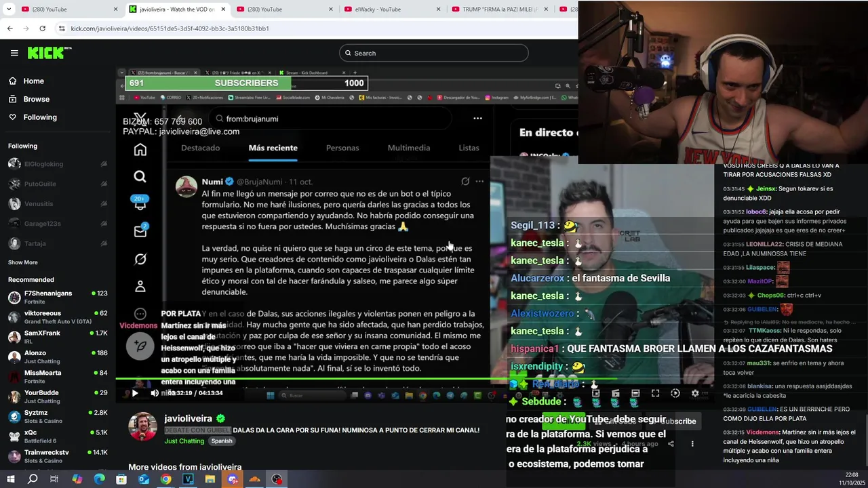The height and width of the screenshot is (488, 868).
Task: Enter fullscreen in the video player
Action: 655,392
